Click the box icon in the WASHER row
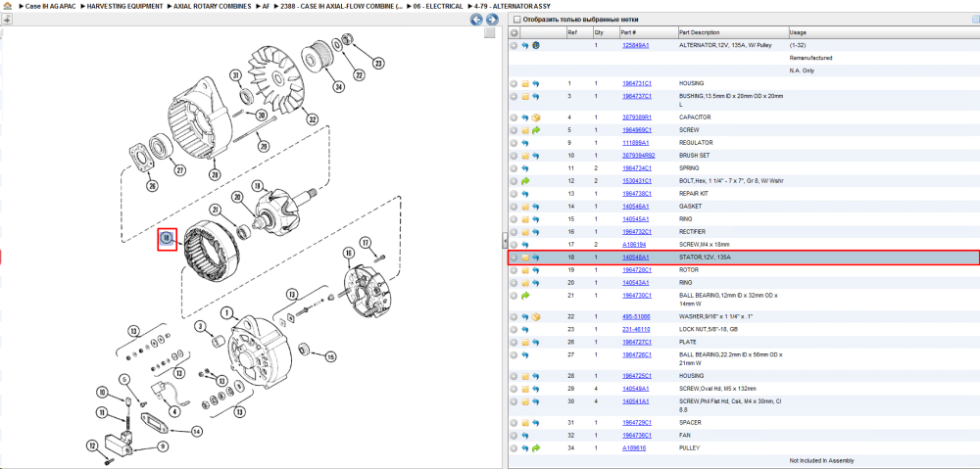This screenshot has height=469, width=980. coord(536,317)
